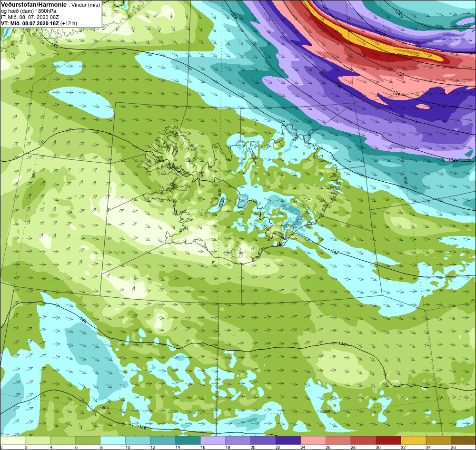Select the legend scale value 16
The width and height of the screenshot is (476, 450).
[x=203, y=447]
